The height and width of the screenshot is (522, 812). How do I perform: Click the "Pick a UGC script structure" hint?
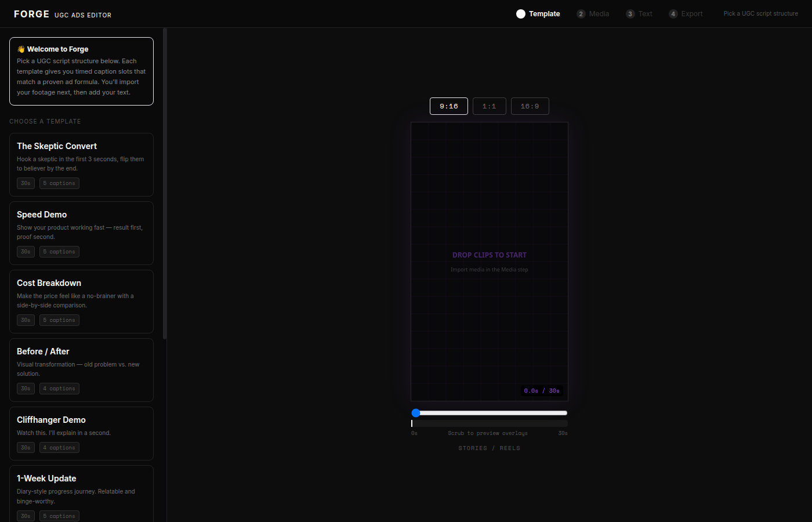[x=761, y=13]
